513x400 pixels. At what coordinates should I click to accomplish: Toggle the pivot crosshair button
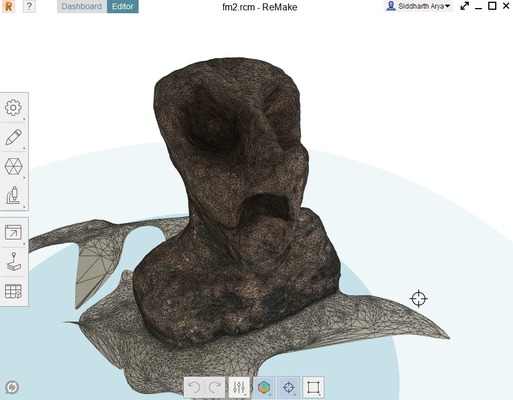289,387
